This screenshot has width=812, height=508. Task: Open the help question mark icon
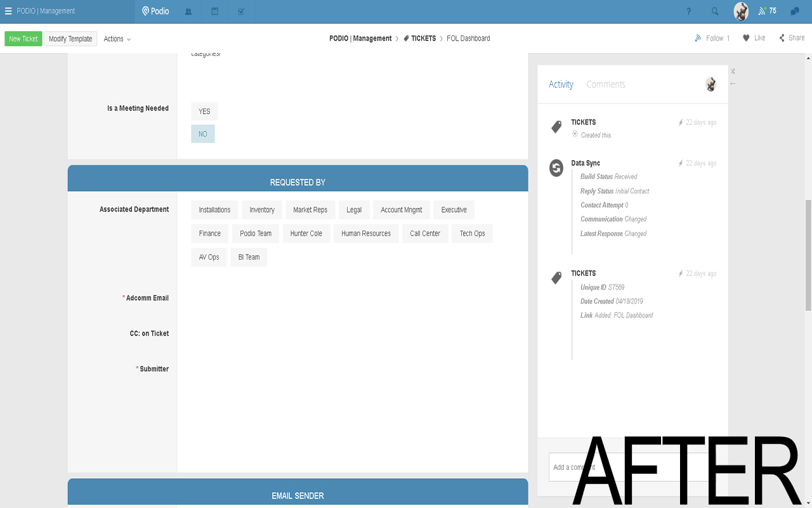click(x=689, y=11)
